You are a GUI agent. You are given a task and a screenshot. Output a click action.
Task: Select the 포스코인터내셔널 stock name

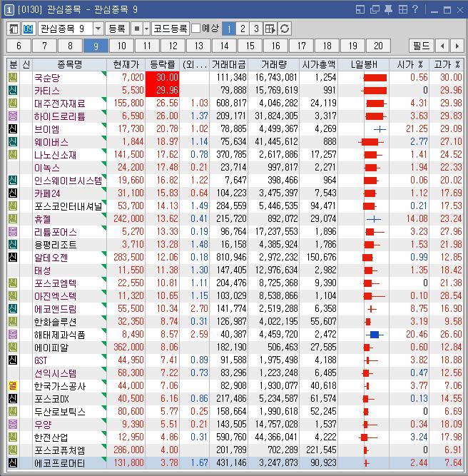tap(68, 206)
